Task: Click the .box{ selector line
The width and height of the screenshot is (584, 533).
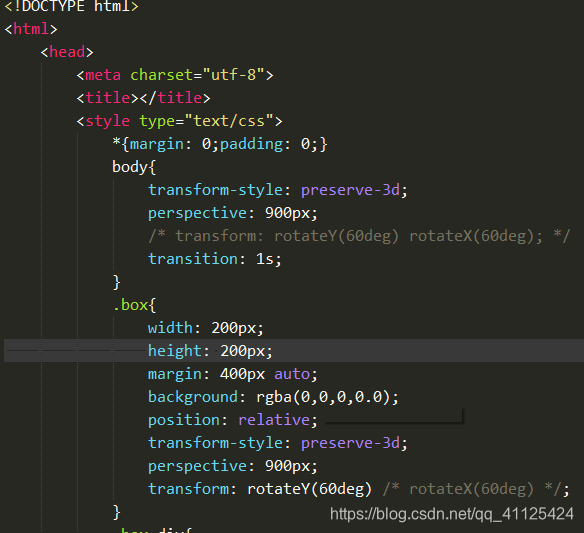Action: coord(134,305)
